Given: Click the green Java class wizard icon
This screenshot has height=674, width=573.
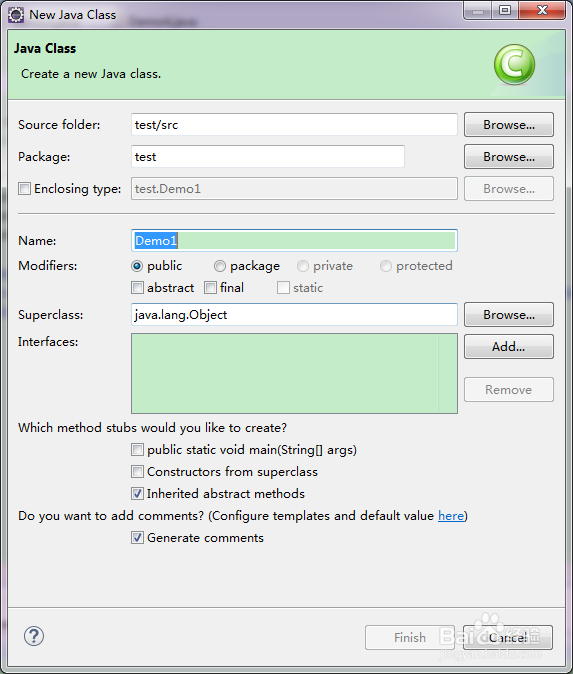Looking at the screenshot, I should [515, 64].
